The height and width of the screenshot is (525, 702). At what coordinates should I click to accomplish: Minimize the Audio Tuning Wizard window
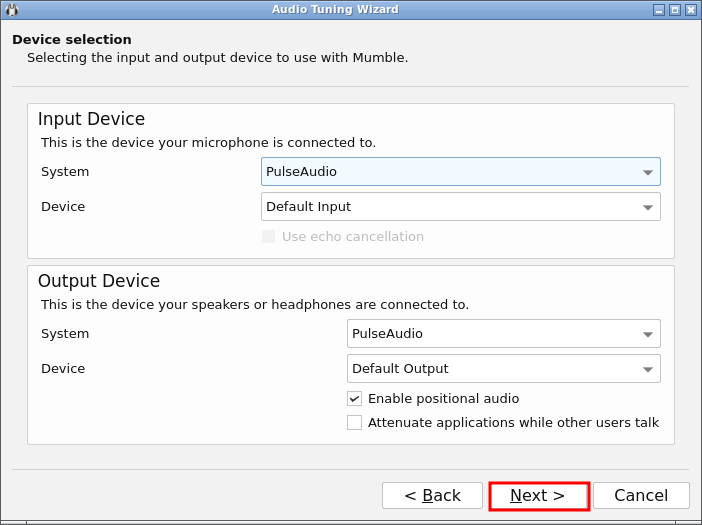pyautogui.click(x=659, y=10)
